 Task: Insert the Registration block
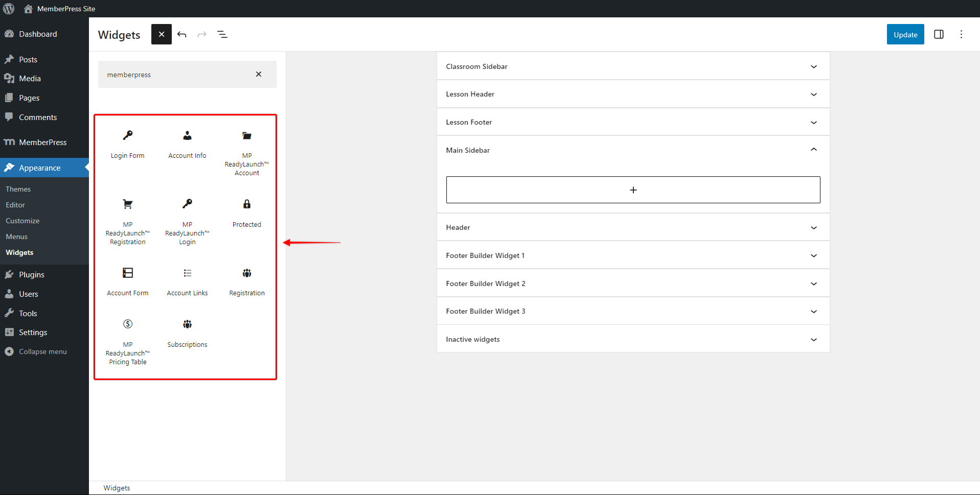point(247,282)
